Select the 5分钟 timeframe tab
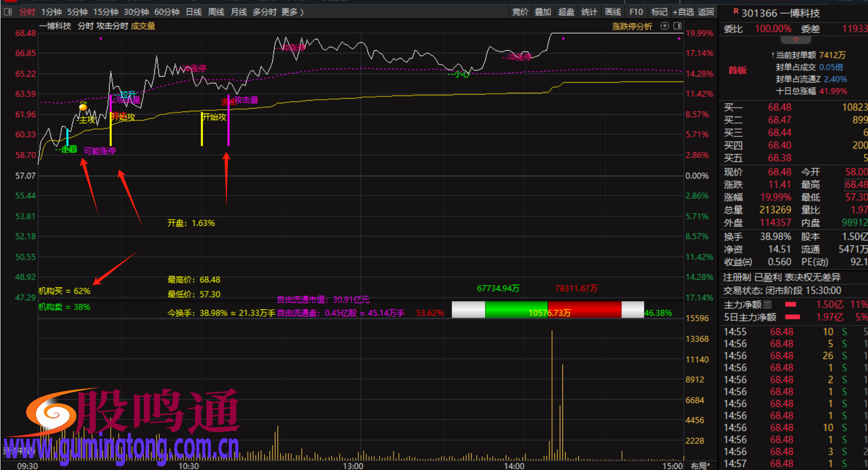Screen dimensions: 868x470 [x=77, y=12]
